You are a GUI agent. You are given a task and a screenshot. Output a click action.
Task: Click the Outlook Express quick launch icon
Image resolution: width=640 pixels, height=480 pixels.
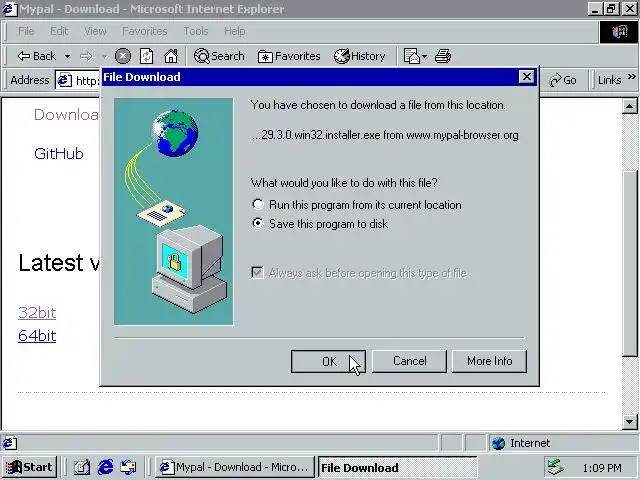click(x=129, y=467)
